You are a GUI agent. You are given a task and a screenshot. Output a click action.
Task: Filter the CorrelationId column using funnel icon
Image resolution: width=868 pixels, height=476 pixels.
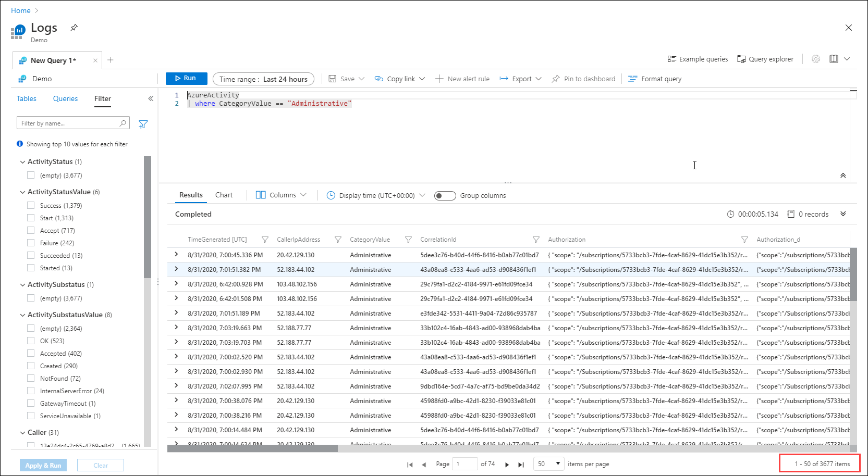536,240
